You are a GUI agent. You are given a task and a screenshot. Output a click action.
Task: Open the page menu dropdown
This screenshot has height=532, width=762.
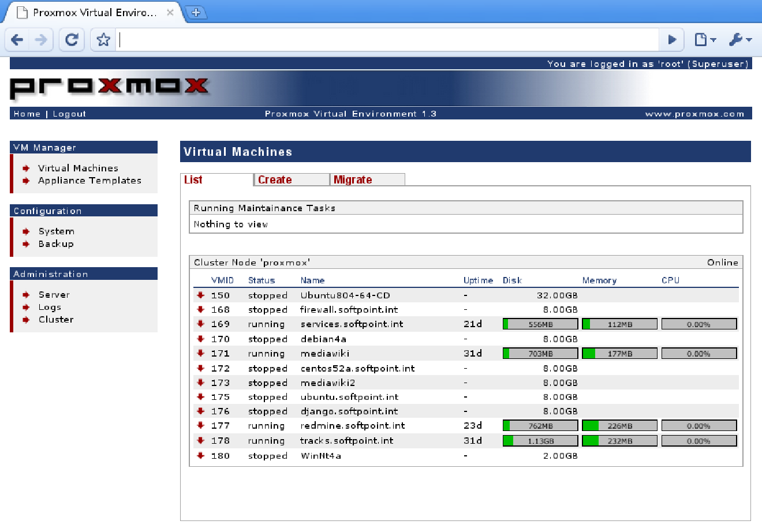click(705, 40)
